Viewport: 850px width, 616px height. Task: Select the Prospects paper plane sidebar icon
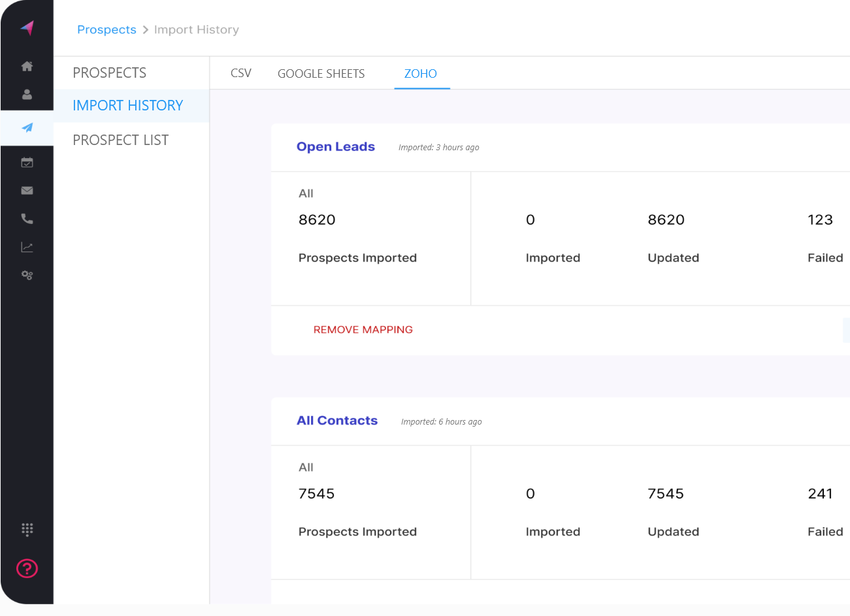(27, 128)
